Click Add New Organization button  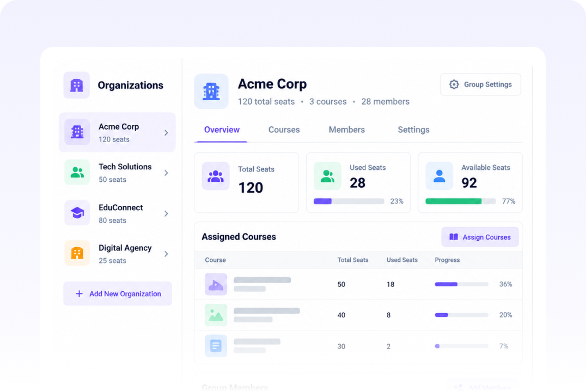pos(118,293)
